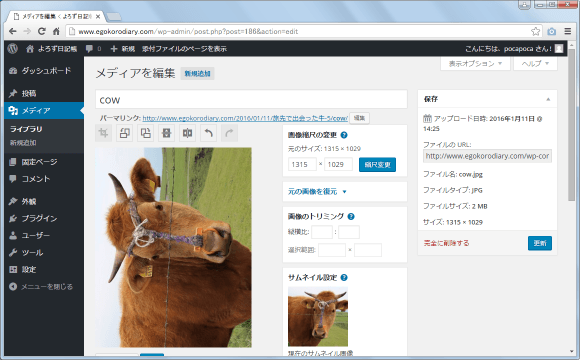Open the プラグイン menu

click(44, 218)
